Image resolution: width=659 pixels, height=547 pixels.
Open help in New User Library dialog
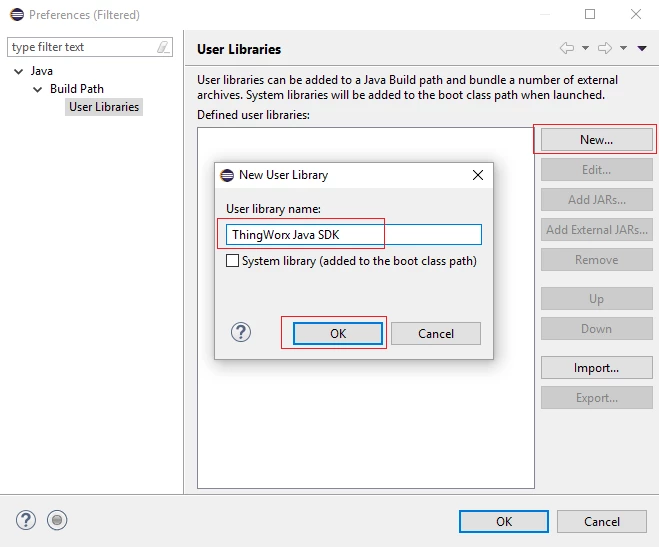pyautogui.click(x=241, y=332)
